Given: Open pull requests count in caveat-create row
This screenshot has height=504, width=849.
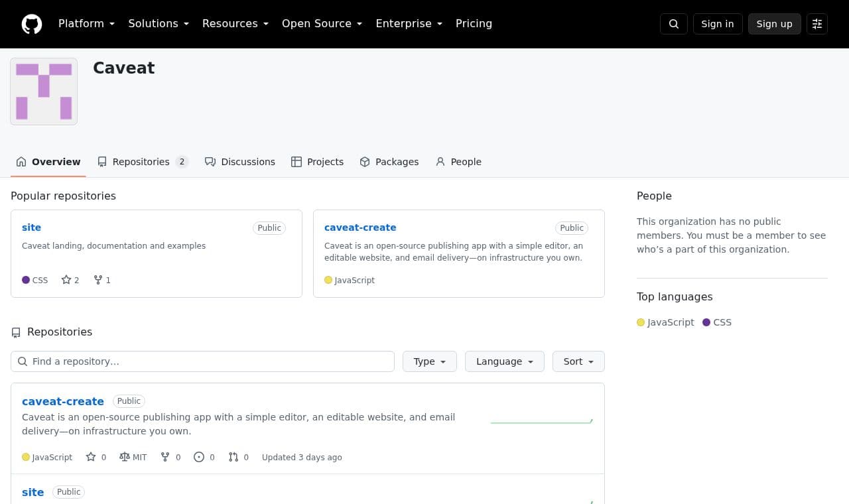Looking at the screenshot, I should (239, 457).
